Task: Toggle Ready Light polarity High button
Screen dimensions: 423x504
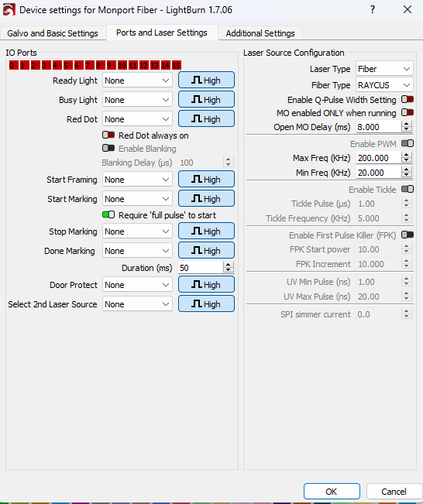Action: pos(206,80)
